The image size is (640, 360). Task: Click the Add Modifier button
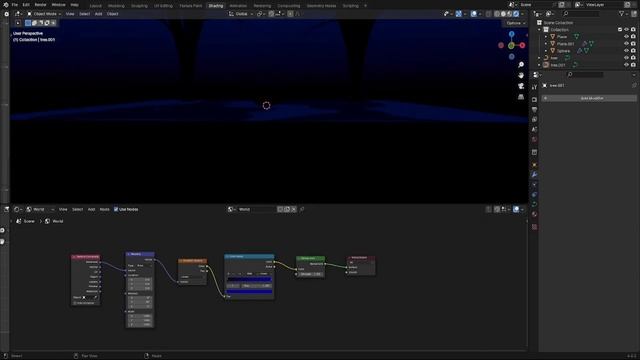[589, 98]
